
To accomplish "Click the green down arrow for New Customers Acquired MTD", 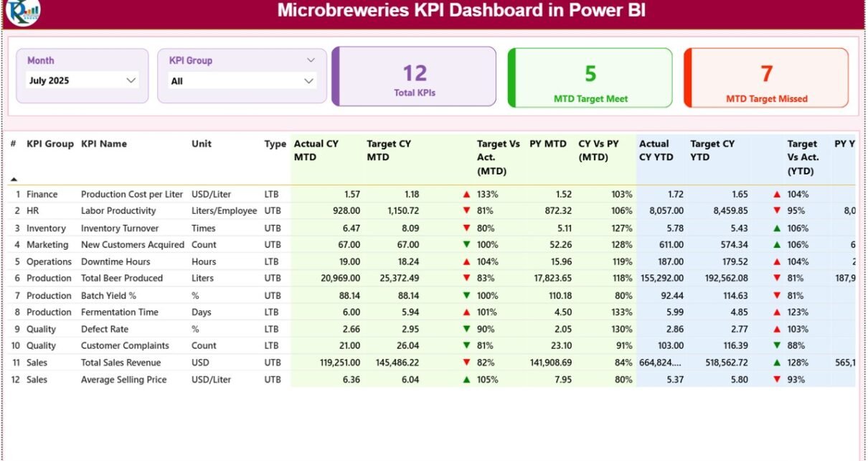I will point(467,245).
